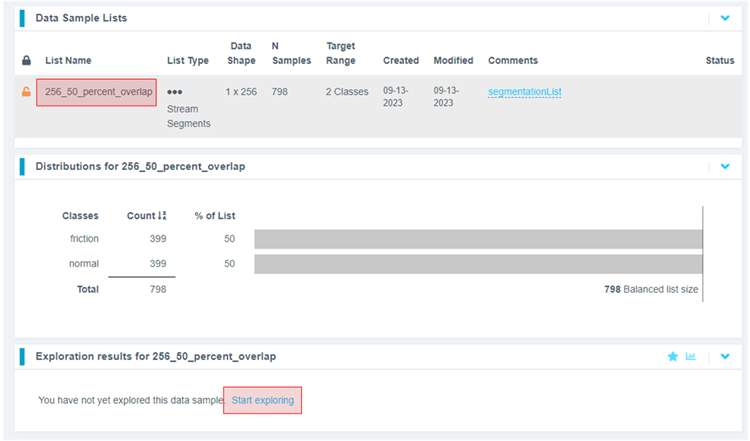Select the friction class label
This screenshot has height=441, width=750.
[84, 239]
